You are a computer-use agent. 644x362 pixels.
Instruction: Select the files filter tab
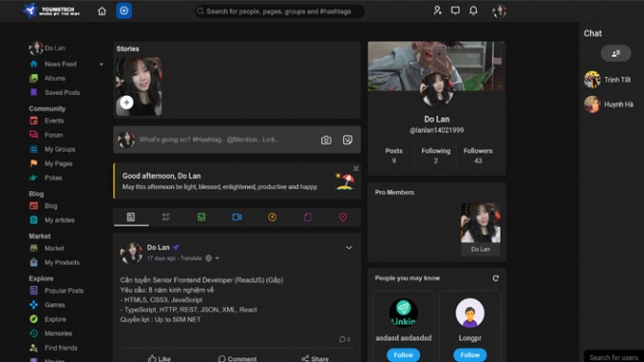[x=308, y=217]
